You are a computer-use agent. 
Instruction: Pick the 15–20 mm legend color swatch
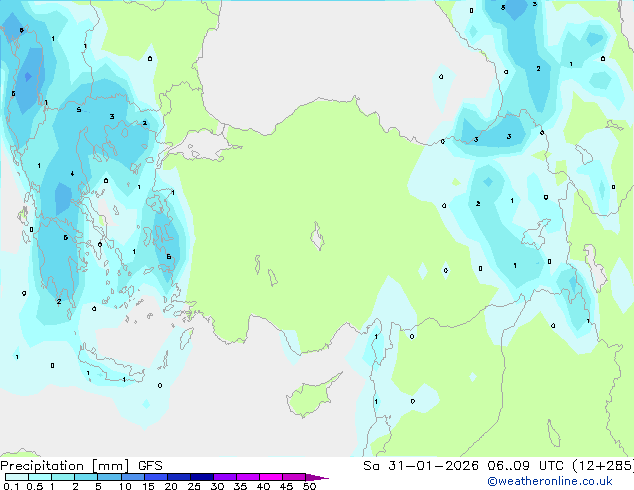156,477
